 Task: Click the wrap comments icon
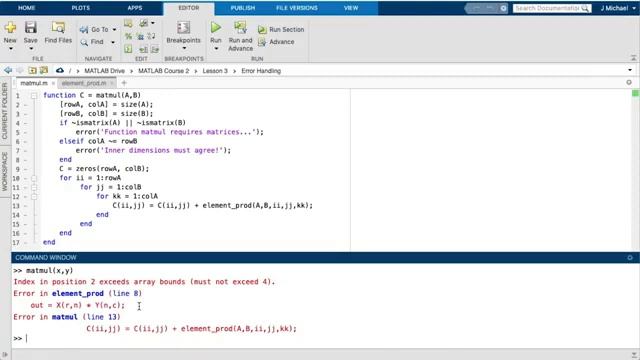151,37
